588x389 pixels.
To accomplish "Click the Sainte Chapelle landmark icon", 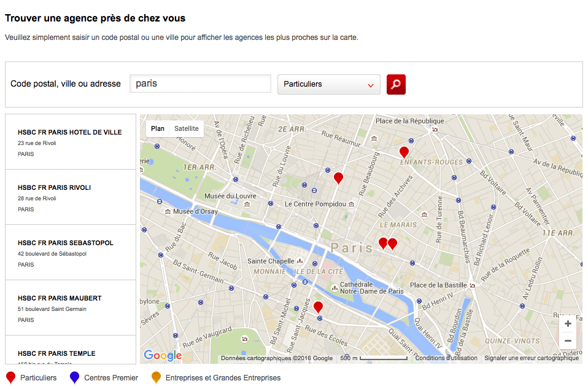I will click(x=300, y=261).
